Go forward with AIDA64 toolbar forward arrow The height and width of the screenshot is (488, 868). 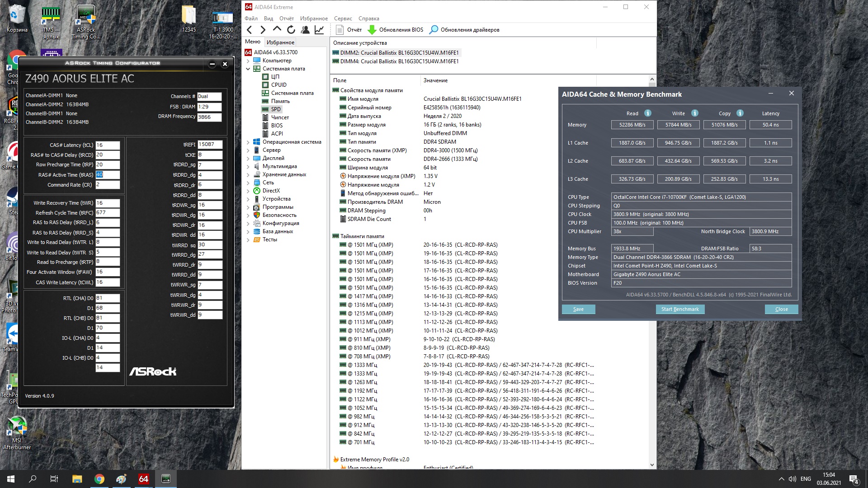click(x=263, y=30)
